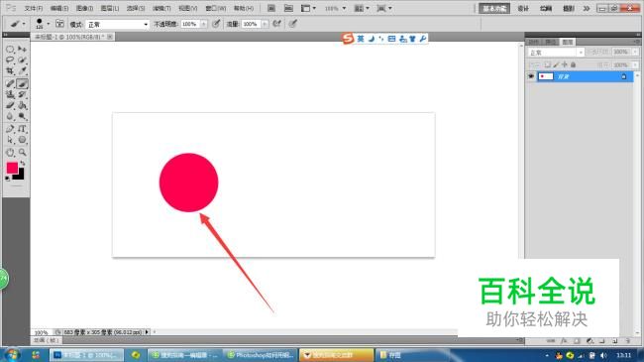The image size is (644, 362).
Task: Open the layer blend mode dropdown
Action: tap(556, 53)
